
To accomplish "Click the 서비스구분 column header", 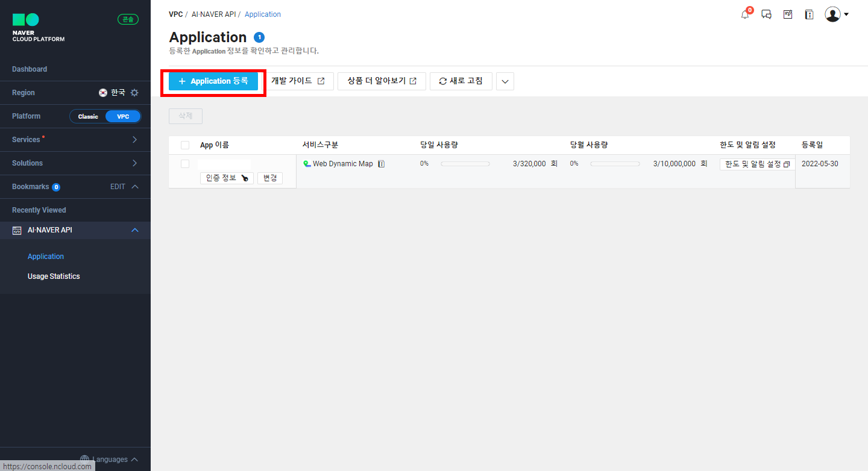I will pyautogui.click(x=320, y=145).
